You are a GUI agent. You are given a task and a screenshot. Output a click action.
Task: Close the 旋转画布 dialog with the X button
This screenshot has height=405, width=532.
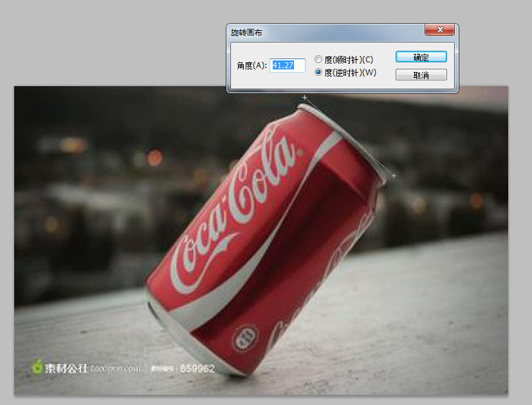(x=440, y=30)
